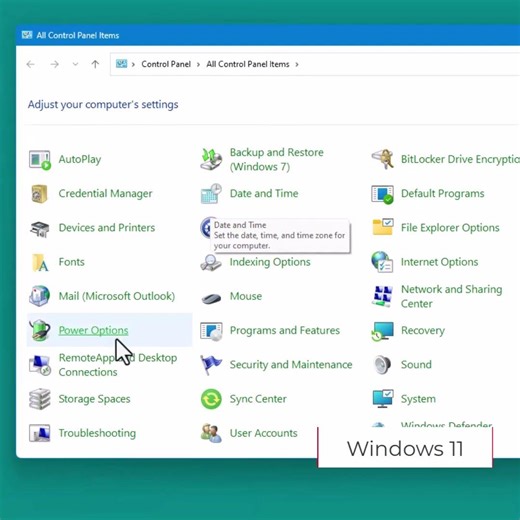520x520 pixels.
Task: Click the Devices and Printers icon
Action: pos(40,229)
